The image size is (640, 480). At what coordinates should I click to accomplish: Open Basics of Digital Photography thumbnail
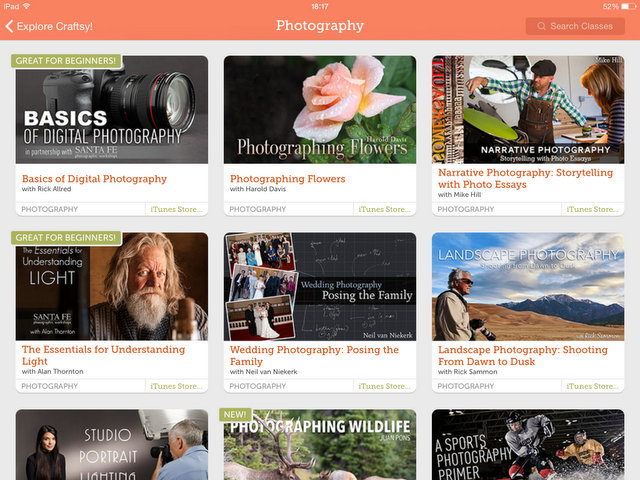(112, 110)
